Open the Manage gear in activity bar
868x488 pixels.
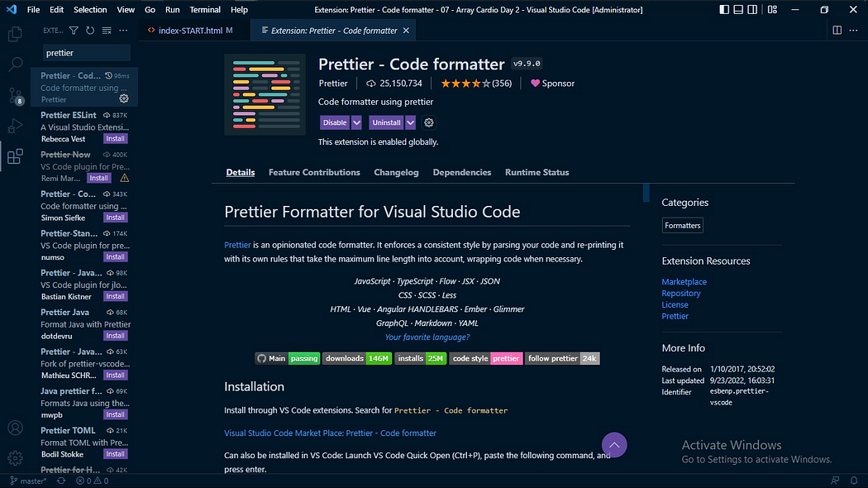click(15, 457)
